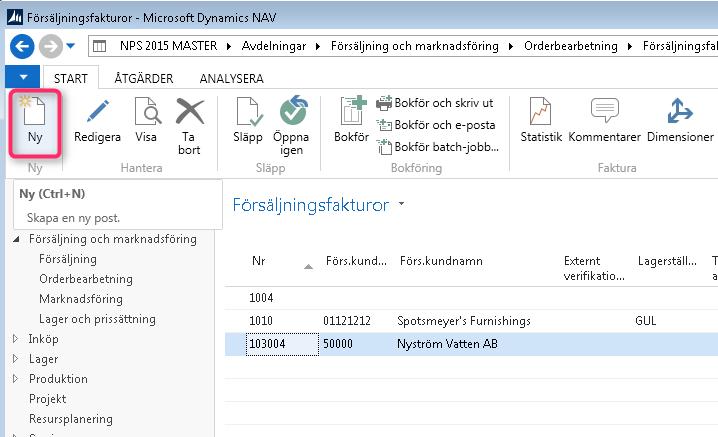718x437 pixels.
Task: Click Orderbearbetning in the breadcrumb
Action: (x=571, y=46)
